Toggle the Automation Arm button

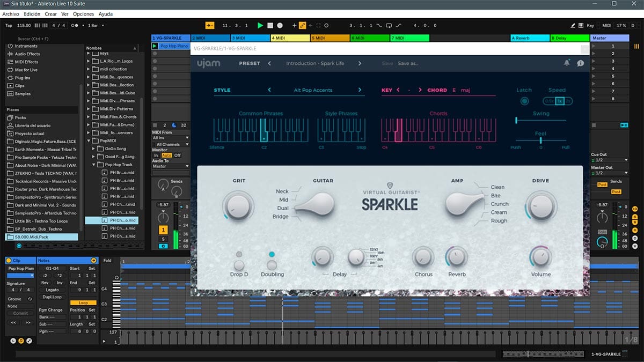(303, 25)
